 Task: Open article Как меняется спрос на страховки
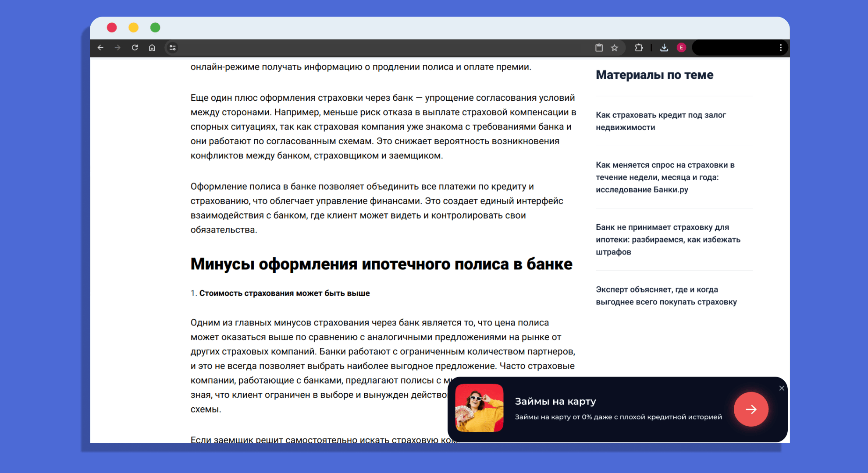[x=665, y=177]
